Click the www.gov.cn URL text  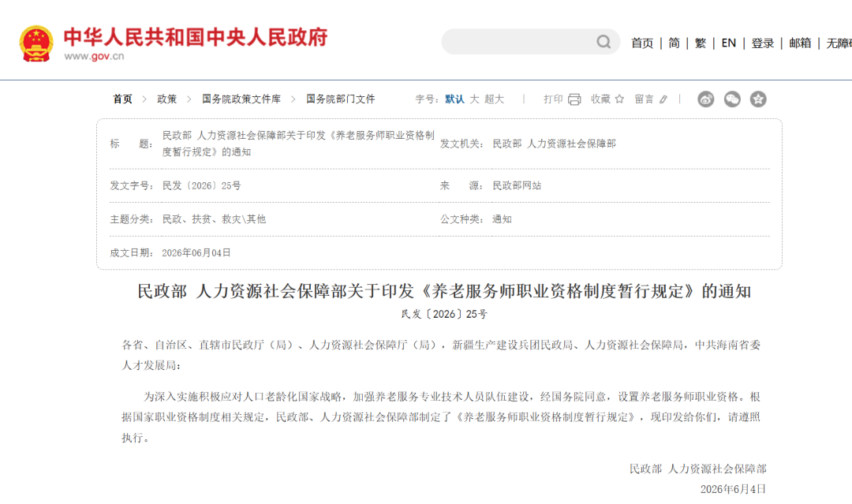pos(94,56)
